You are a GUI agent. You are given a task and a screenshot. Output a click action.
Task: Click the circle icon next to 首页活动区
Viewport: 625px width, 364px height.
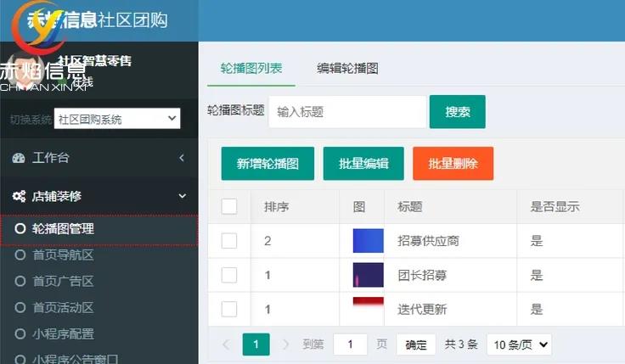pyautogui.click(x=20, y=307)
